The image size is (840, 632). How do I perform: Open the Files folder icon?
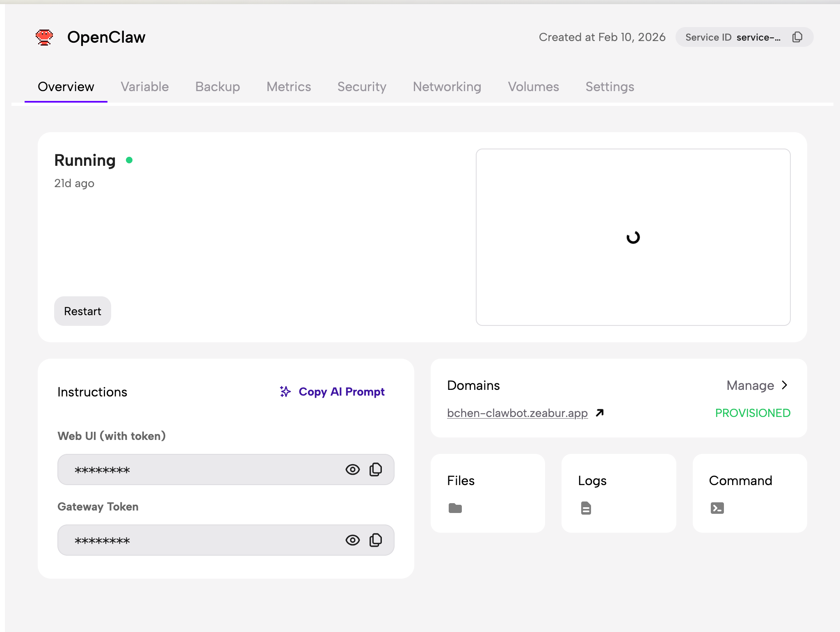(x=455, y=508)
